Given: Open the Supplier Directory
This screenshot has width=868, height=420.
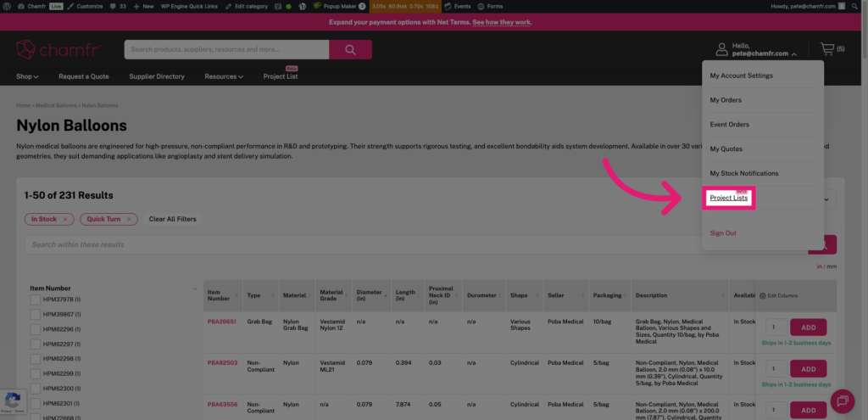Looking at the screenshot, I should [157, 76].
